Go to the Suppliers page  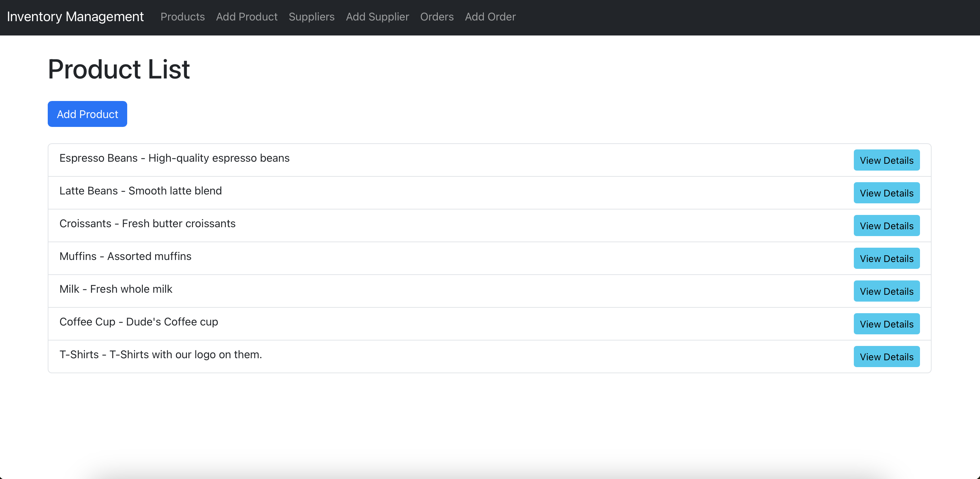click(311, 17)
